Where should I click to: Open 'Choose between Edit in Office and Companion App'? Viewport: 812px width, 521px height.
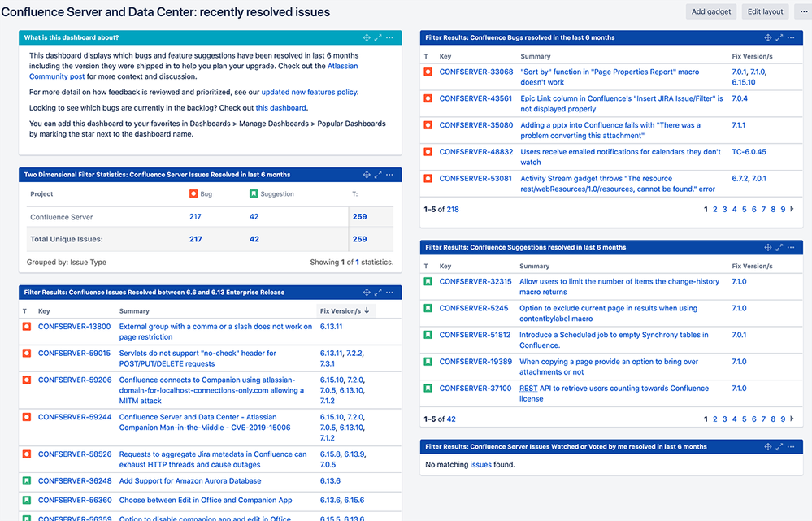[x=206, y=501]
